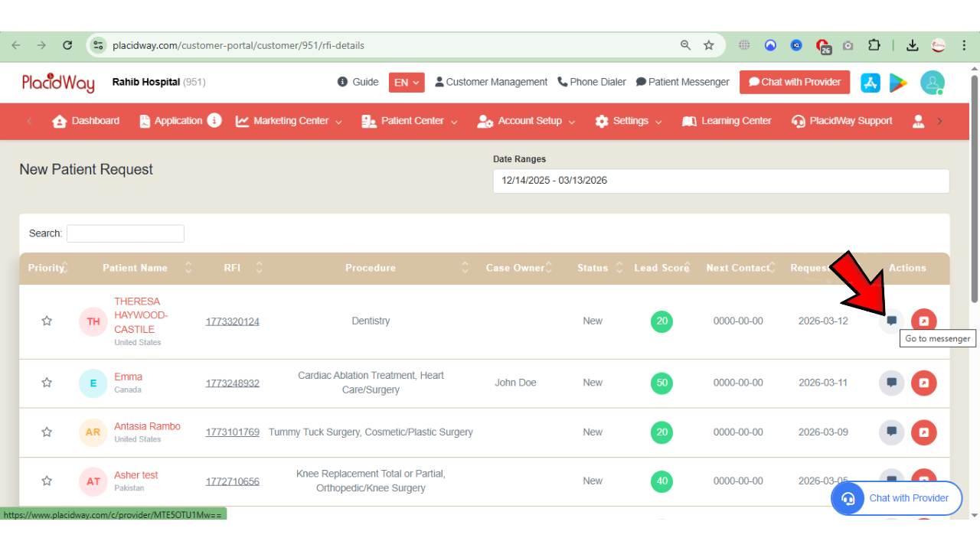Open the Learning Center menu item

coord(727,121)
